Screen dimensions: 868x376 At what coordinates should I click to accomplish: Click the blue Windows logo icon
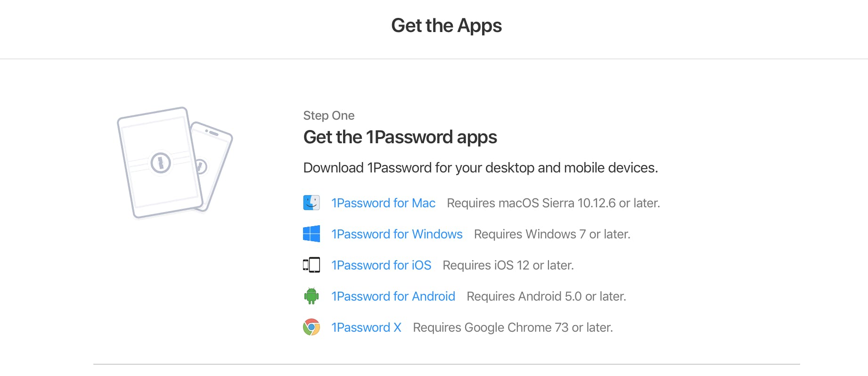tap(311, 234)
